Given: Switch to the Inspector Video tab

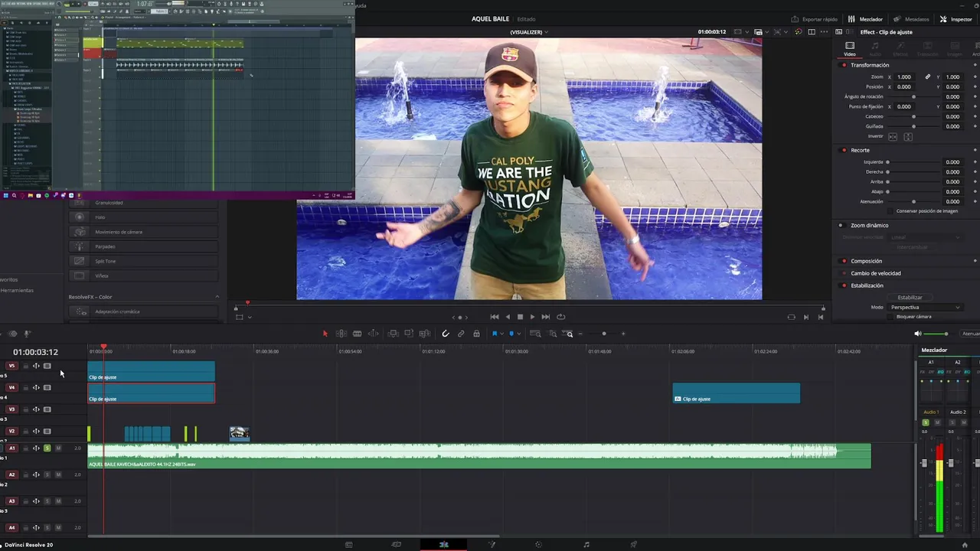Looking at the screenshot, I should pos(850,50).
